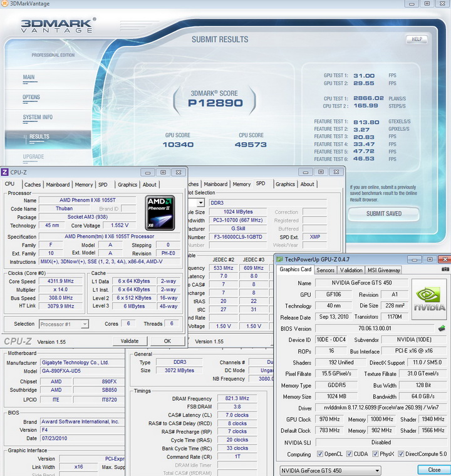The height and width of the screenshot is (476, 451).
Task: Open the Graphics tab in front CPU-Z
Action: click(128, 185)
